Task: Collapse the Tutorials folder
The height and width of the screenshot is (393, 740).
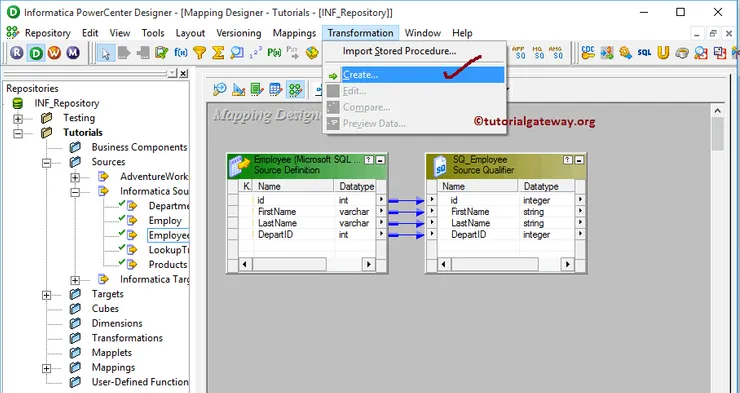Action: tap(18, 134)
